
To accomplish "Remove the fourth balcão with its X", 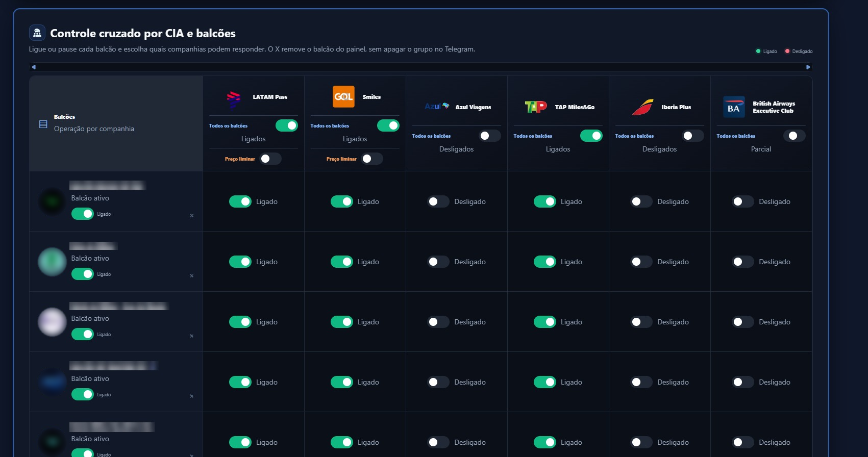I will [x=192, y=396].
